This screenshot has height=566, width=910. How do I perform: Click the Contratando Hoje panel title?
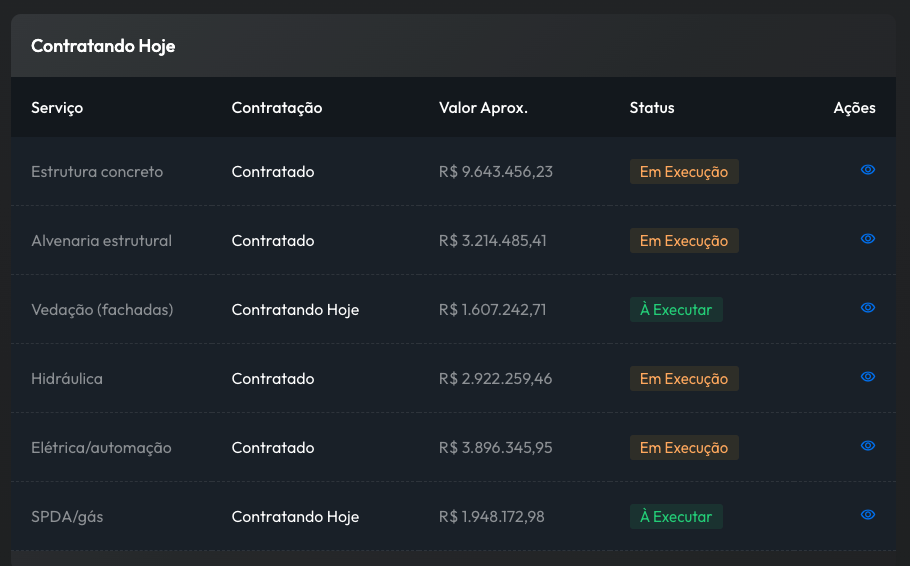click(103, 46)
